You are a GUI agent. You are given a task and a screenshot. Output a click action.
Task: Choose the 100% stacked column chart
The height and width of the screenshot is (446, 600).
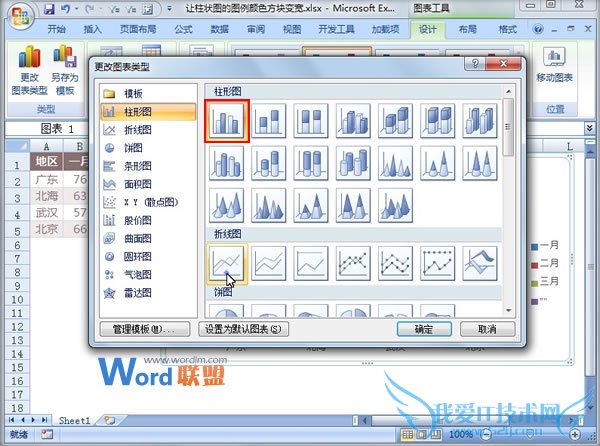(311, 120)
